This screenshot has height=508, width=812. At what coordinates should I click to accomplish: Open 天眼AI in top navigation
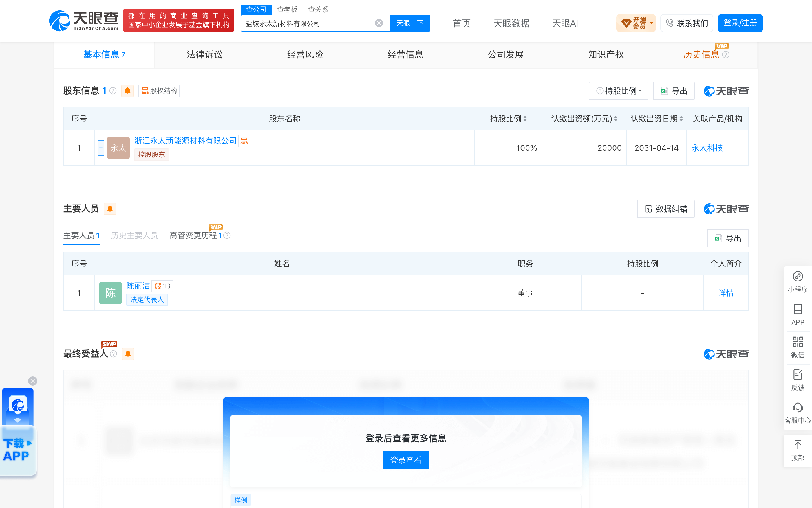[565, 23]
